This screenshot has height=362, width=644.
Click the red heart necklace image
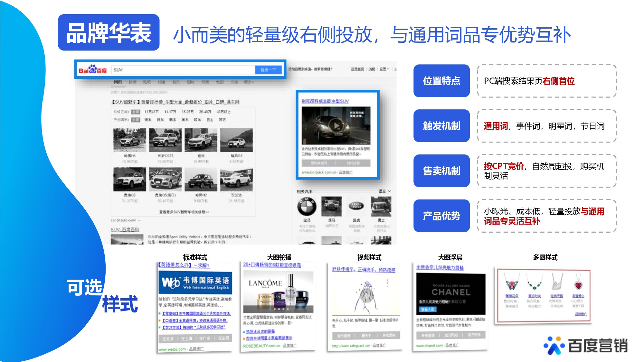click(578, 284)
